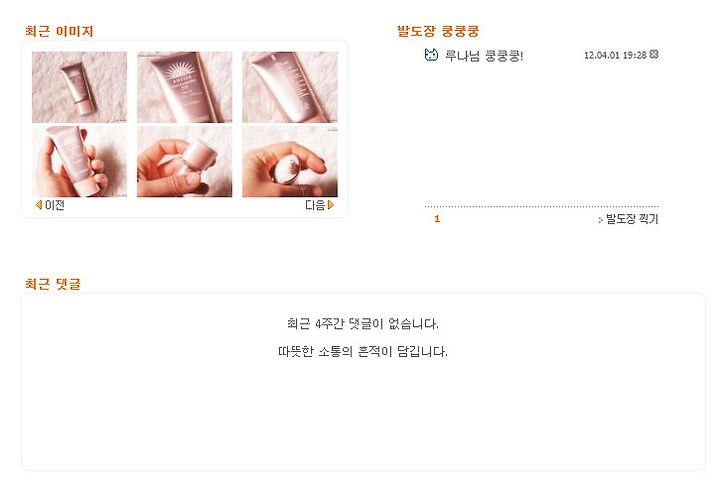Click the 최근 이미지 heading
Screen dimensions: 720x493
(59, 31)
